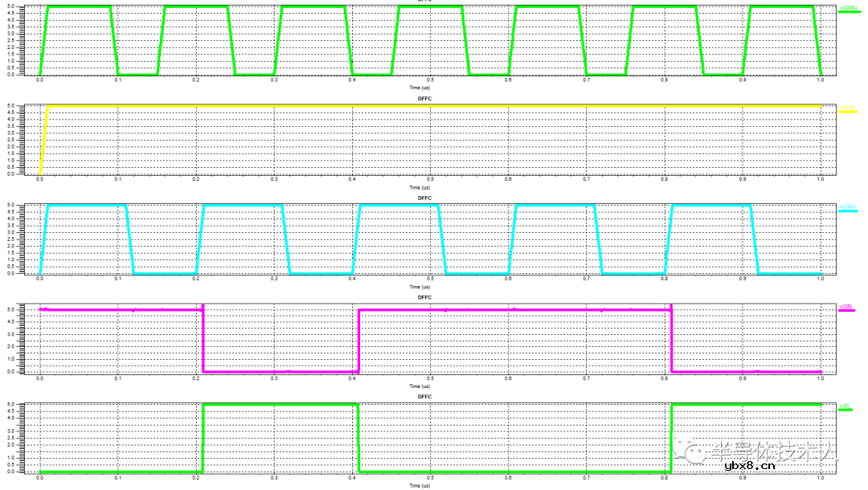Click the QB falling edge near 0.2 us
The height and width of the screenshot is (490, 868).
pos(203,341)
